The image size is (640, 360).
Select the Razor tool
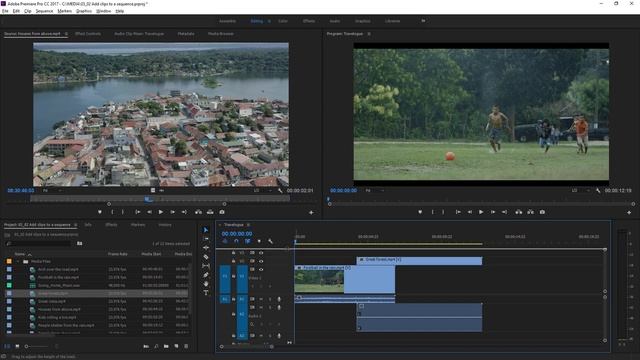click(206, 257)
